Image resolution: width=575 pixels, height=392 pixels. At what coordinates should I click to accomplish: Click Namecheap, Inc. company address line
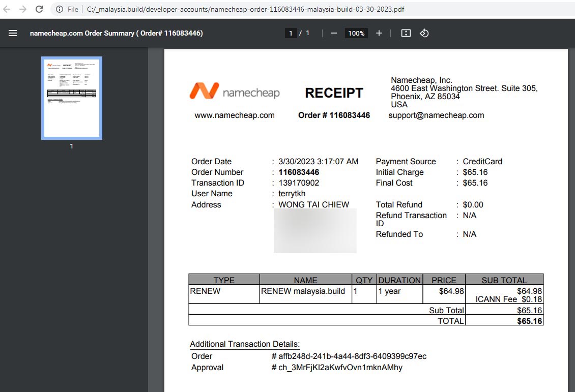point(421,80)
